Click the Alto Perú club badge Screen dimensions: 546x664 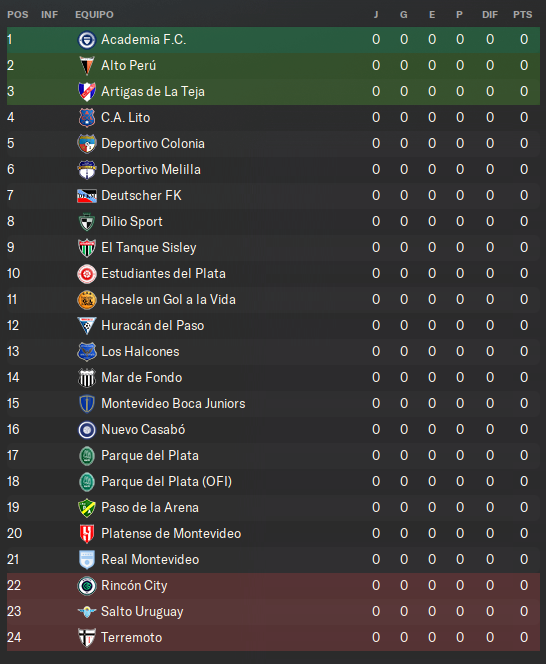[87, 66]
